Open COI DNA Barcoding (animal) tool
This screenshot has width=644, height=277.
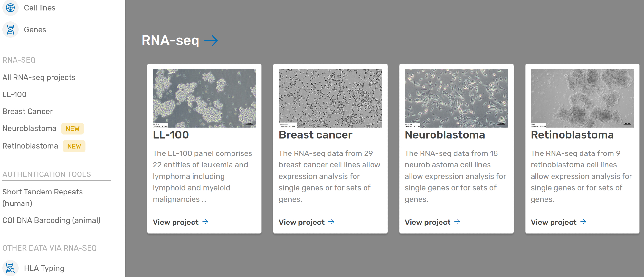click(x=52, y=220)
